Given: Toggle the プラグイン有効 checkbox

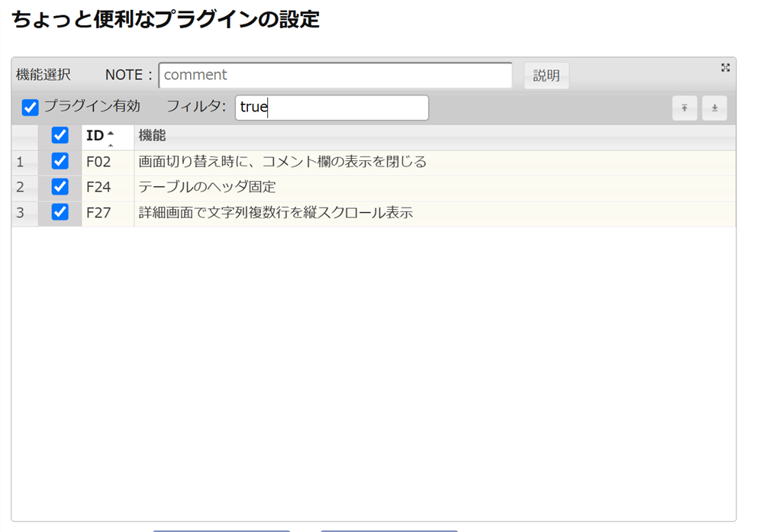Looking at the screenshot, I should [31, 107].
